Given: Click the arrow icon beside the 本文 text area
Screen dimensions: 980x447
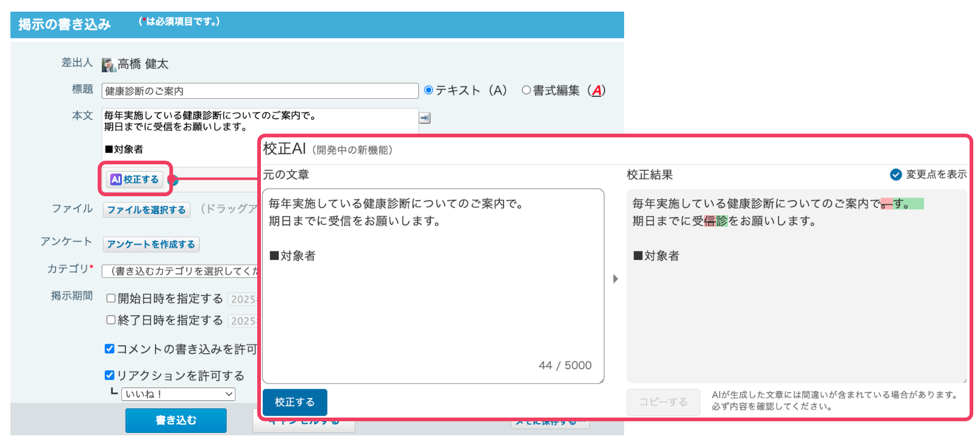Looking at the screenshot, I should pyautogui.click(x=424, y=118).
